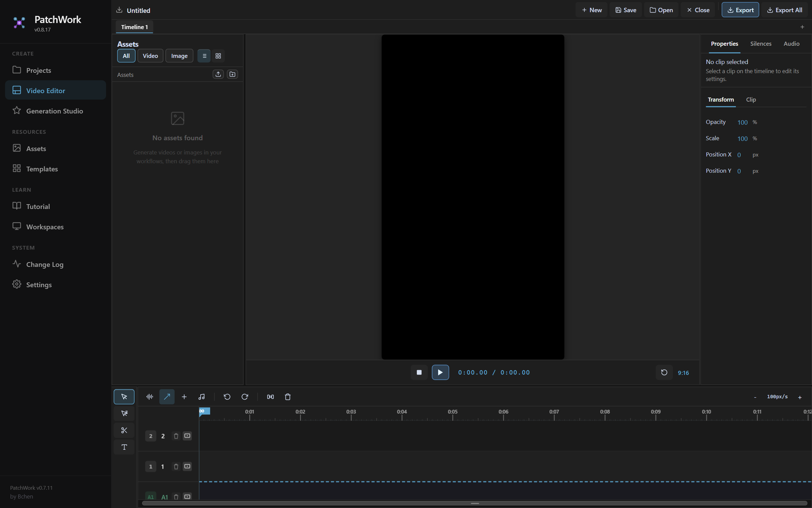
Task: Click the New project button
Action: [591, 10]
